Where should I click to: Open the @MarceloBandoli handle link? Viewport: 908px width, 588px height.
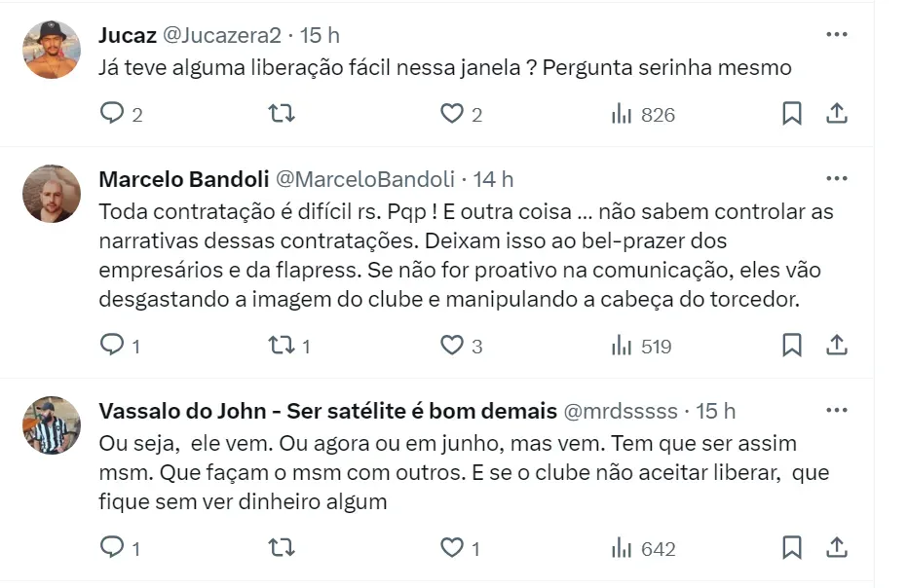(365, 179)
